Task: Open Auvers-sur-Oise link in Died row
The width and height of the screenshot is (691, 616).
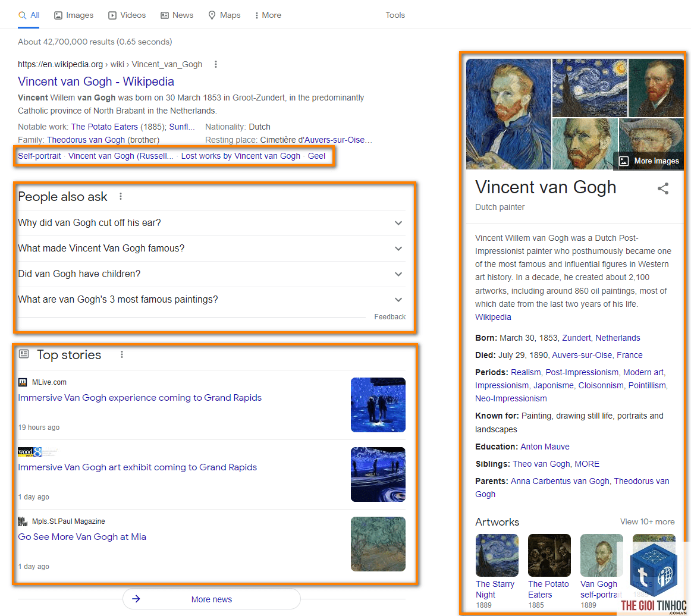Action: pyautogui.click(x=582, y=355)
